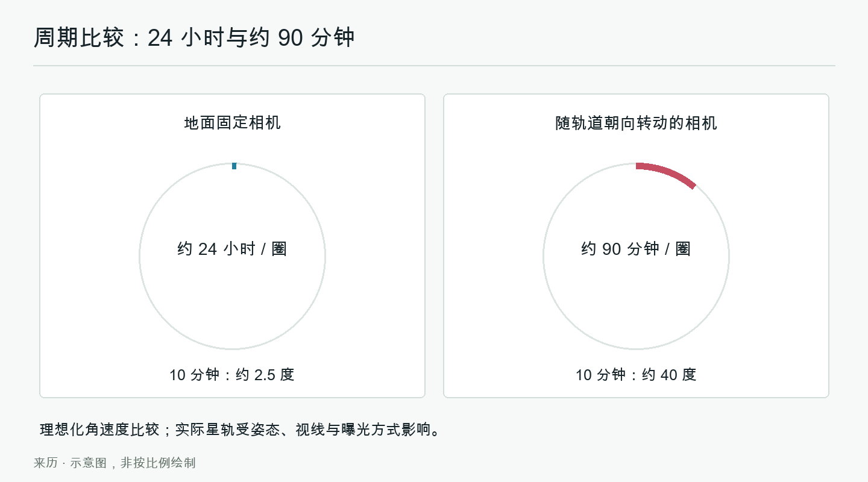Click the horizontal divider under the title

pos(434,65)
